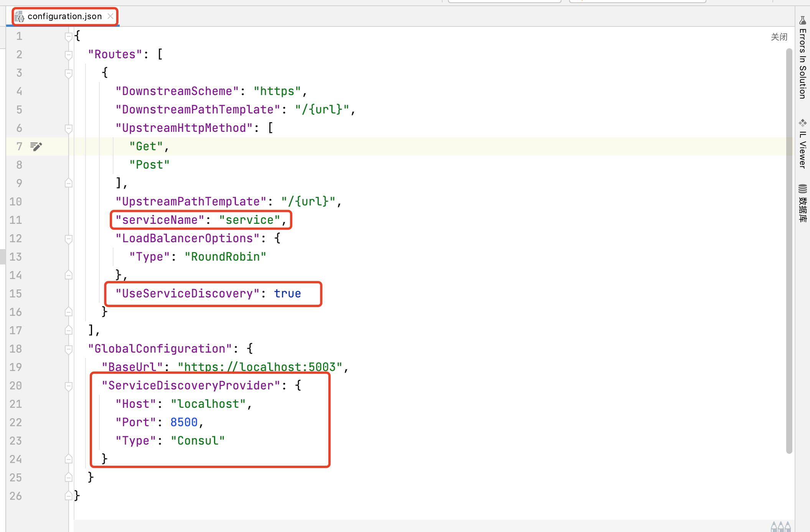Viewport: 810px width, 532px height.
Task: Click the true value of UseServiceDiscovery
Action: (x=288, y=294)
